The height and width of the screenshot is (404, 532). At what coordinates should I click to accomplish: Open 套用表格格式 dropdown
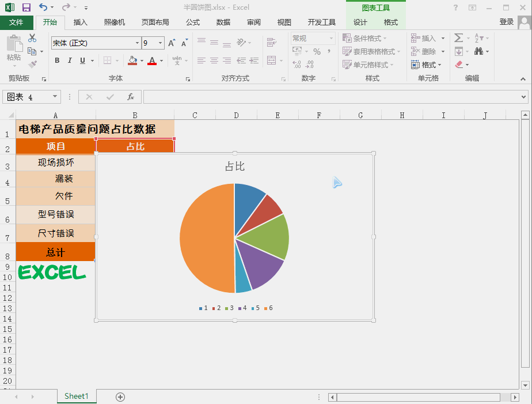[x=371, y=51]
